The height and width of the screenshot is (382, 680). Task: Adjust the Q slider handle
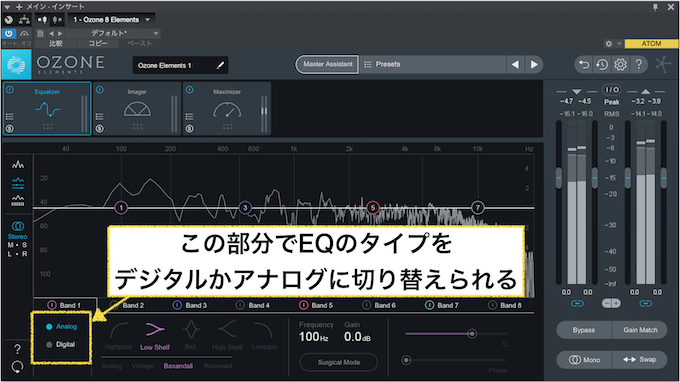coord(472,333)
